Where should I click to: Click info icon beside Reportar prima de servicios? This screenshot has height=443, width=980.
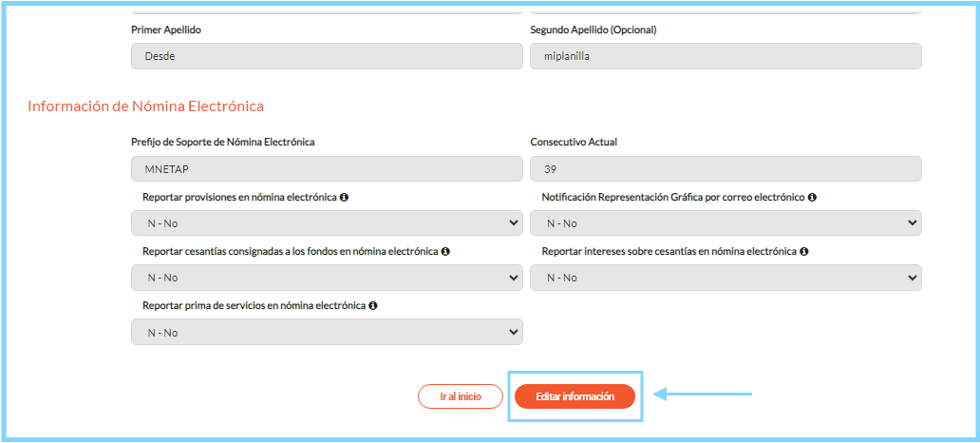click(x=373, y=306)
